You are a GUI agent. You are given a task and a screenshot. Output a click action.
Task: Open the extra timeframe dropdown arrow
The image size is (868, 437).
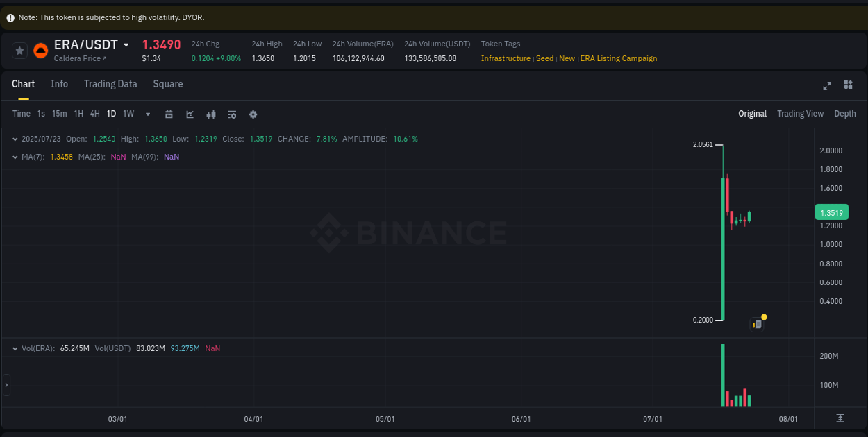coord(147,114)
